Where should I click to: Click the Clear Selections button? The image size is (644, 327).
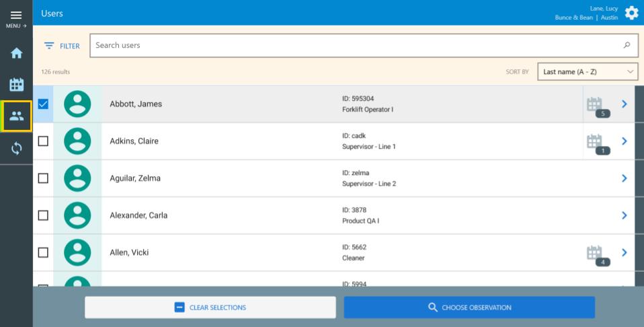click(210, 307)
